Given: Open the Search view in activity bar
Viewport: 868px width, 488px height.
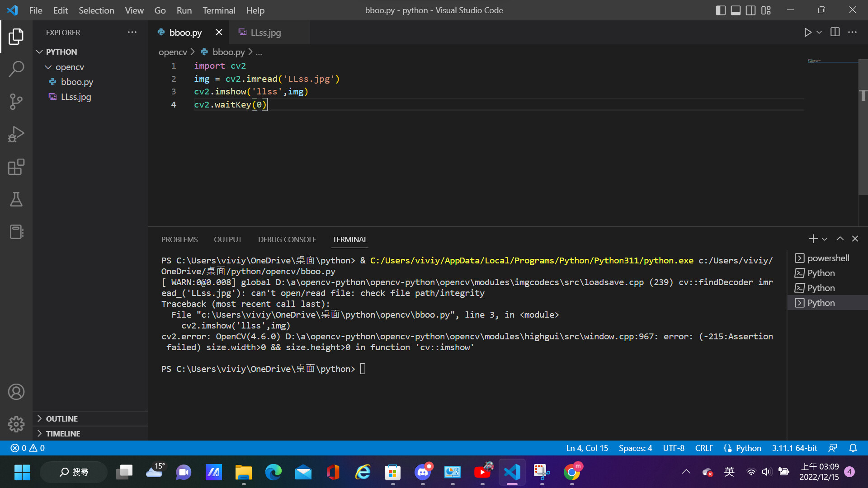Looking at the screenshot, I should pyautogui.click(x=16, y=69).
